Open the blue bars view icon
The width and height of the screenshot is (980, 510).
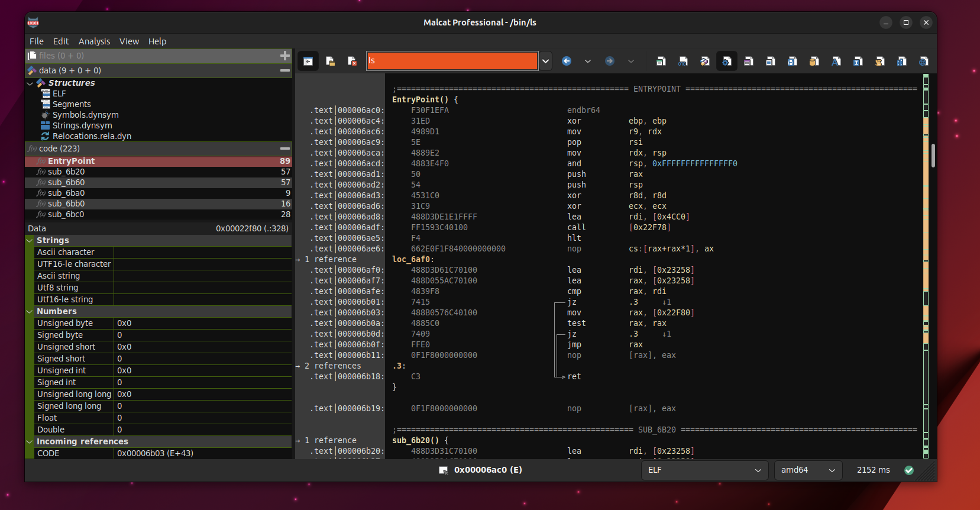pyautogui.click(x=902, y=61)
